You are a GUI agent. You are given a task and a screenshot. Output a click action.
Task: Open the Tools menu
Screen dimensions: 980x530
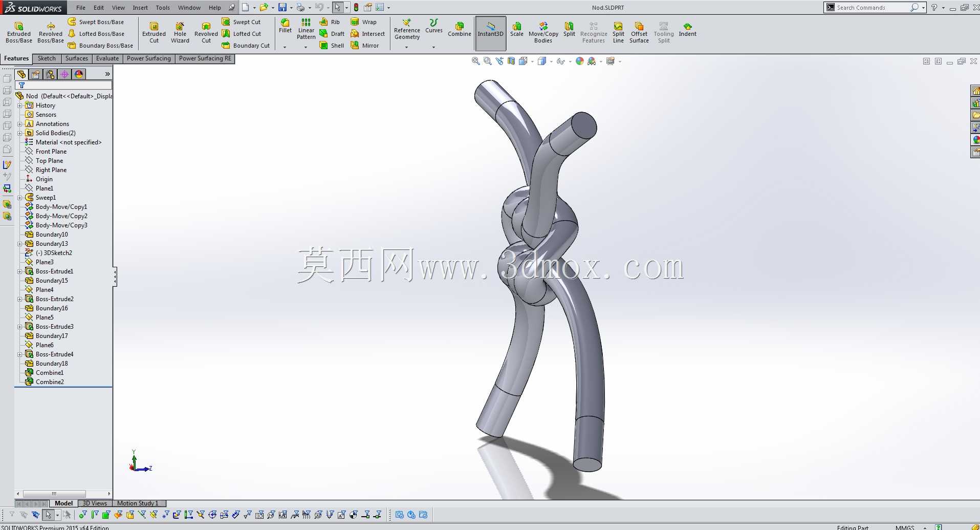tap(163, 8)
